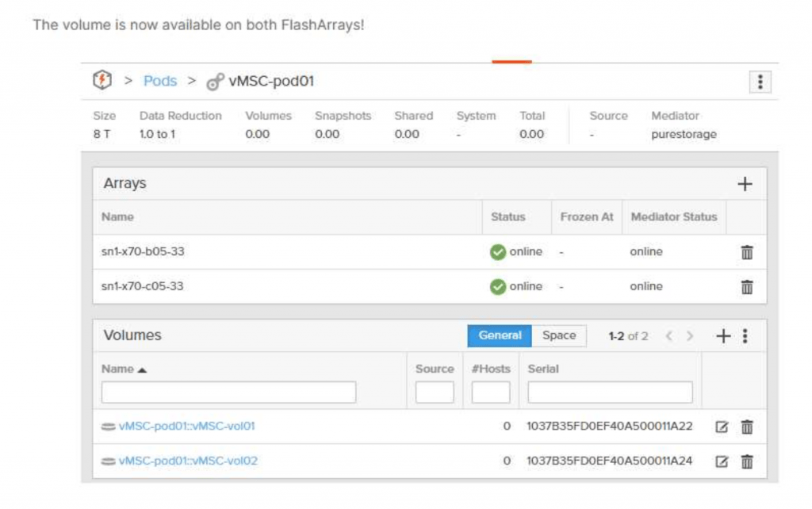Click the #Hosts column header
The image size is (812, 509).
click(x=491, y=369)
